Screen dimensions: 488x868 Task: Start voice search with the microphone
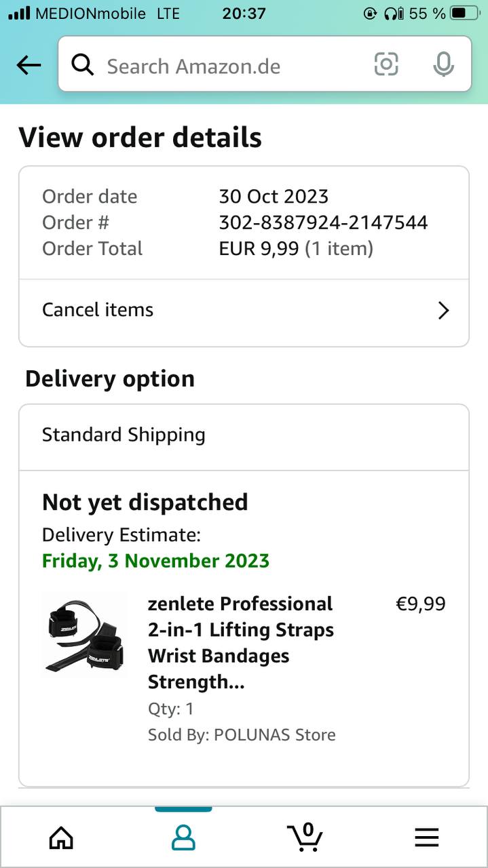tap(443, 65)
